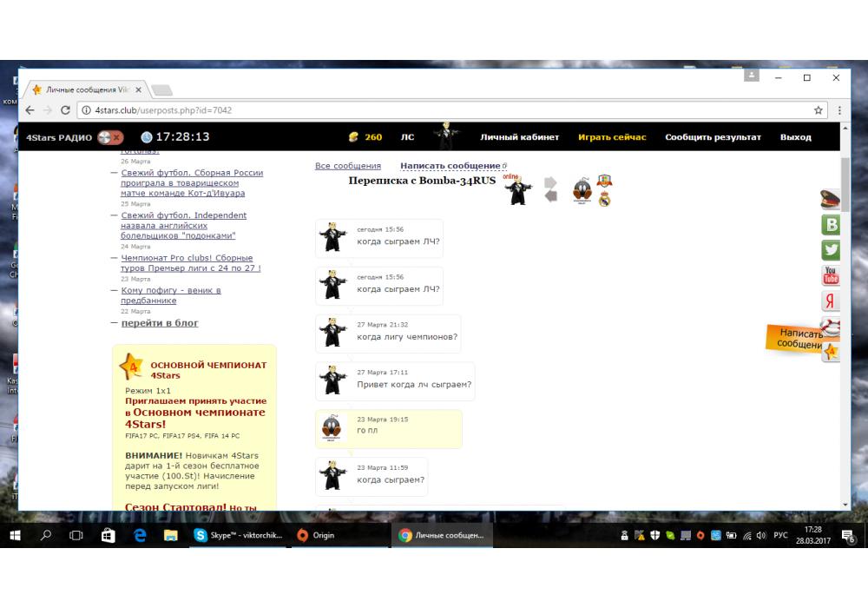Click the 'Все сообщения' link
Image resolution: width=868 pixels, height=608 pixels.
(347, 166)
